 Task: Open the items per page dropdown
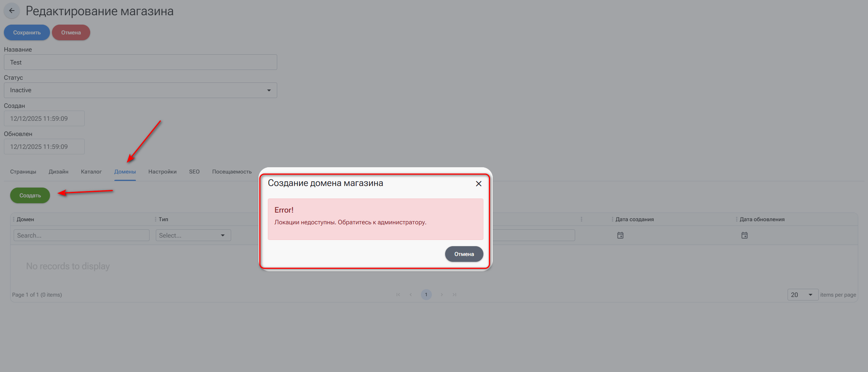click(802, 295)
